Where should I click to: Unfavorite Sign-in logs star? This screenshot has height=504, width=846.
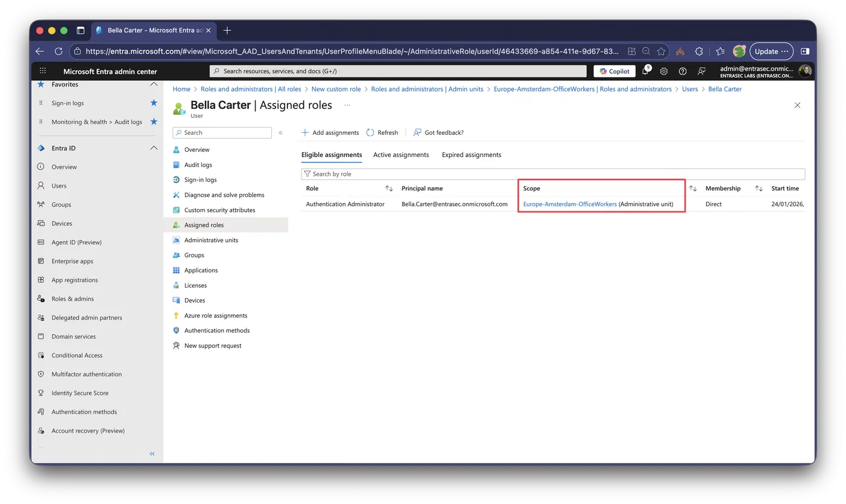[153, 103]
